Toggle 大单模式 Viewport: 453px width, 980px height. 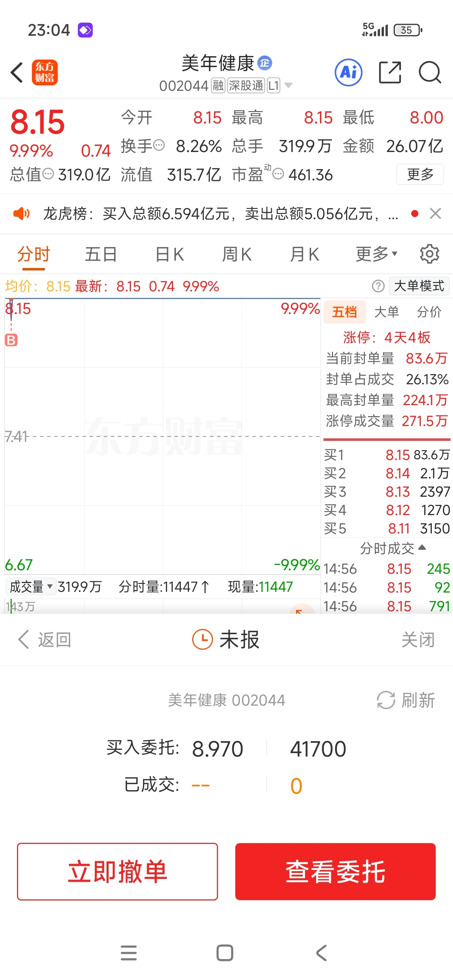pyautogui.click(x=419, y=286)
